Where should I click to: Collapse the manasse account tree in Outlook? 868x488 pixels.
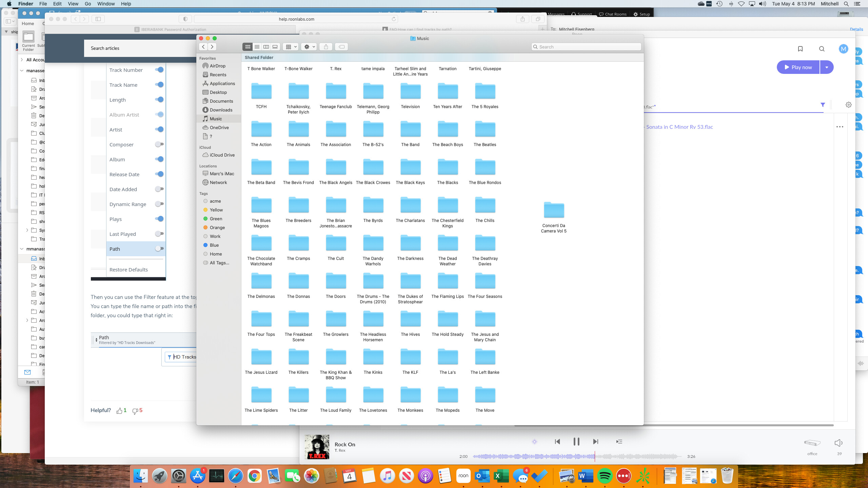click(22, 70)
